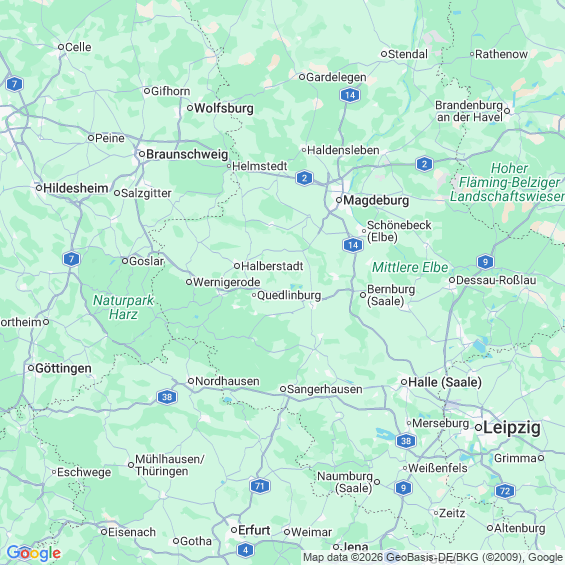The image size is (565, 565).
Task: Click the Wolfsburg city label
Action: pyautogui.click(x=223, y=108)
